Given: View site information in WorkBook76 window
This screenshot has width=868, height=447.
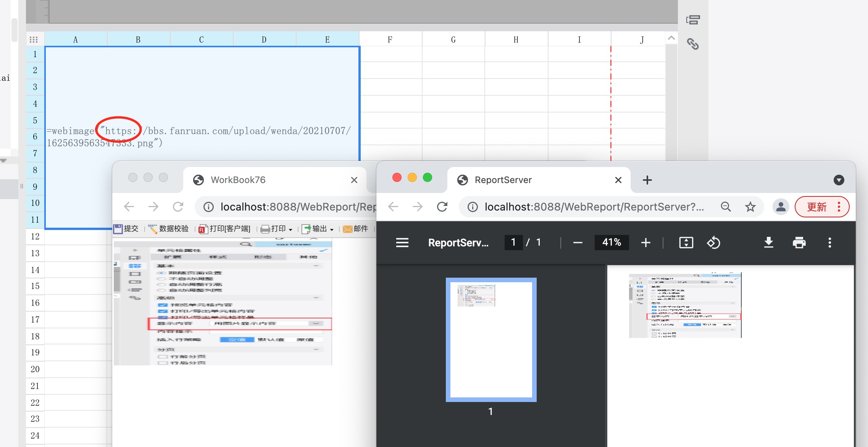Looking at the screenshot, I should (208, 207).
